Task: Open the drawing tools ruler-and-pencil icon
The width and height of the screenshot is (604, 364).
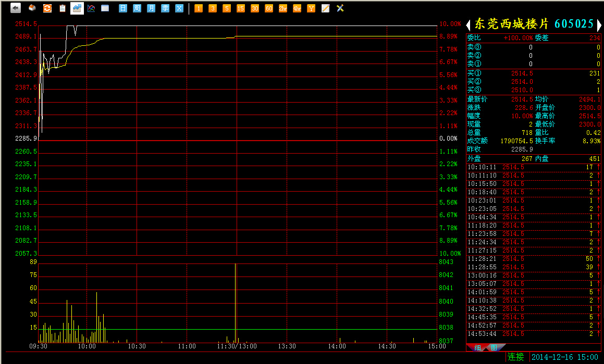Action: tap(340, 8)
